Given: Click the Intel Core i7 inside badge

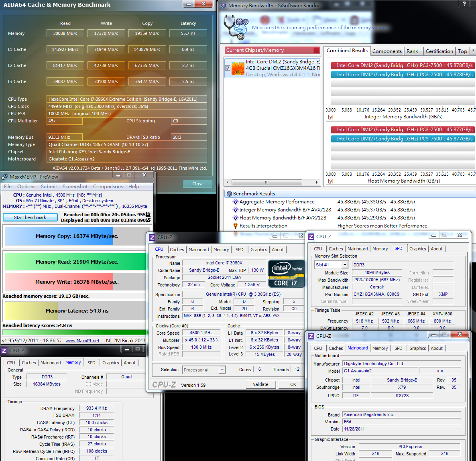Looking at the screenshot, I should 286,274.
